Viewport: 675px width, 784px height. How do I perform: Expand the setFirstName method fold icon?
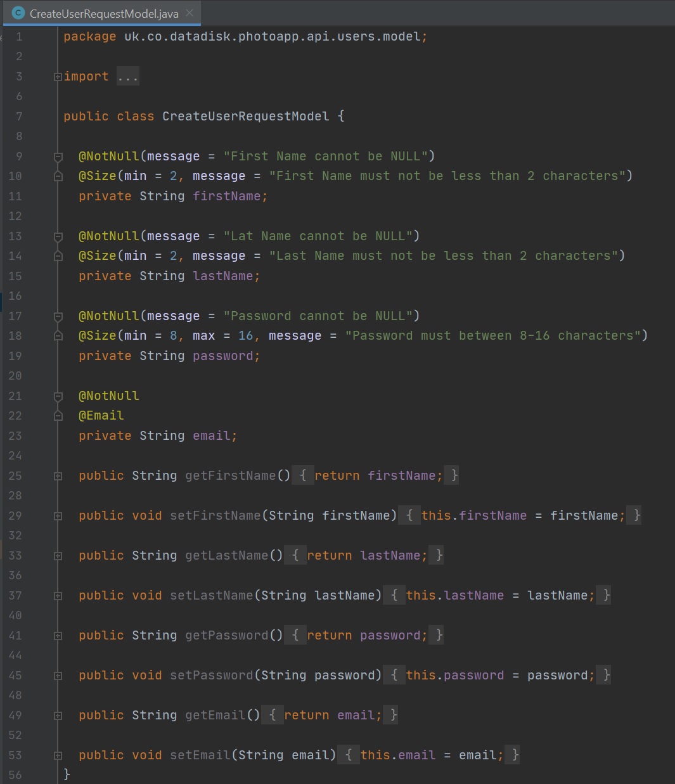[58, 516]
